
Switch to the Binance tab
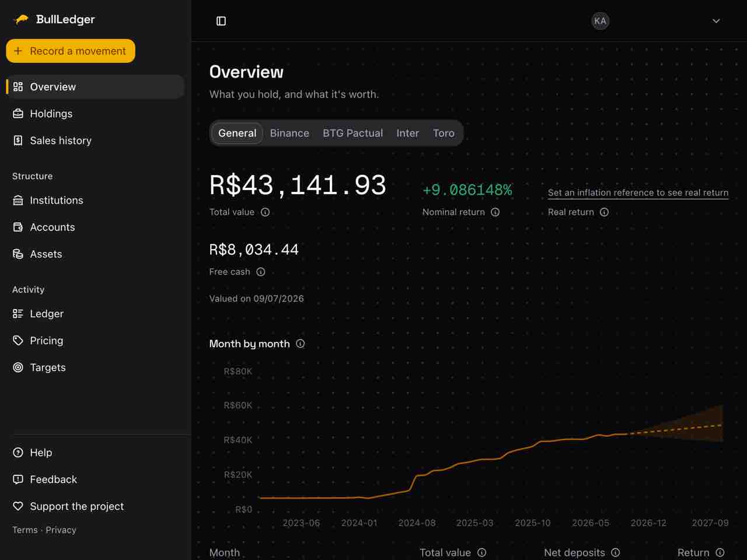click(x=289, y=133)
